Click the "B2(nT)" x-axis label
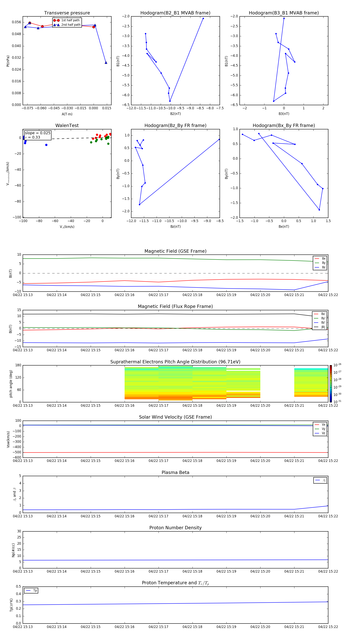The image size is (351, 644). tap(175, 114)
